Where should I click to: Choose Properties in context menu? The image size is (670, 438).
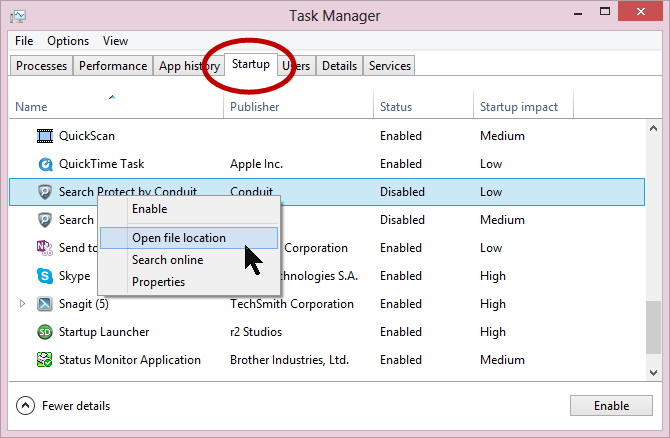(x=189, y=282)
